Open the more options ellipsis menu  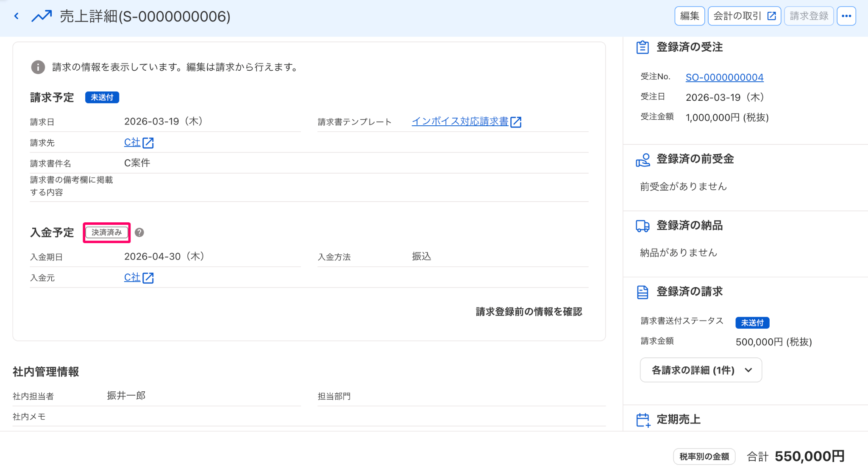tap(846, 16)
